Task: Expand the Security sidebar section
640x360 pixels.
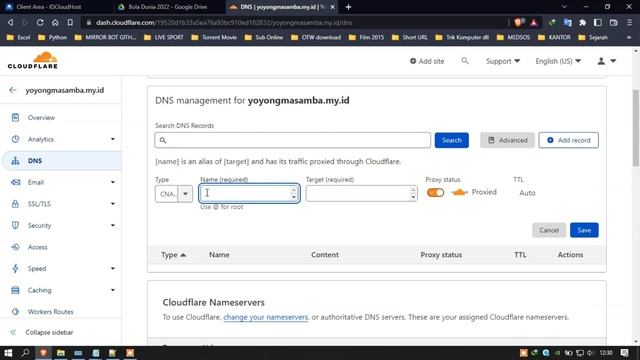Action: pyautogui.click(x=113, y=225)
